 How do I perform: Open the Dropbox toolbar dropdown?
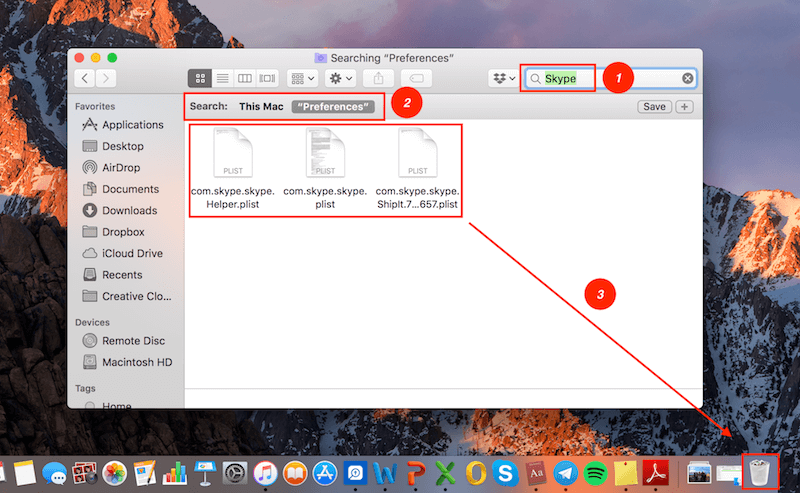[x=504, y=78]
